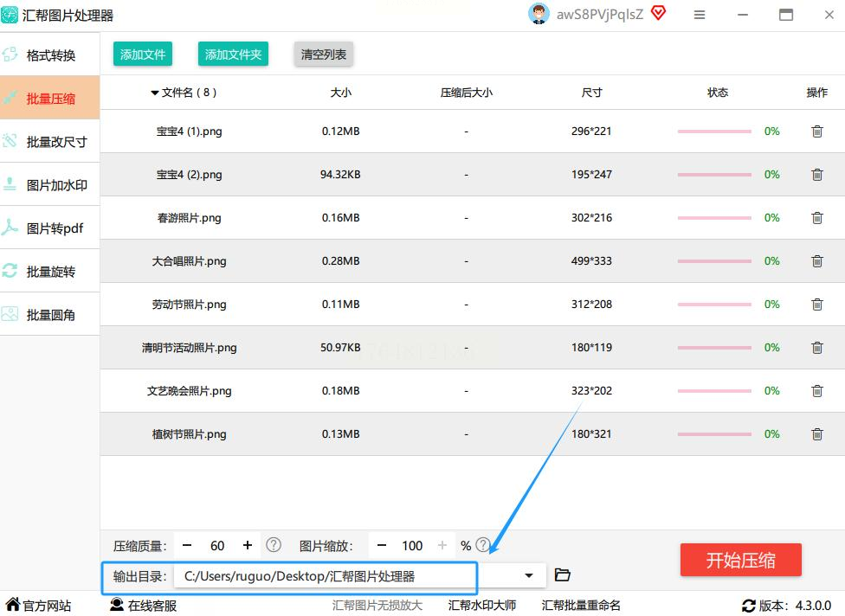
Task: Expand the output directory dropdown
Action: tap(529, 575)
